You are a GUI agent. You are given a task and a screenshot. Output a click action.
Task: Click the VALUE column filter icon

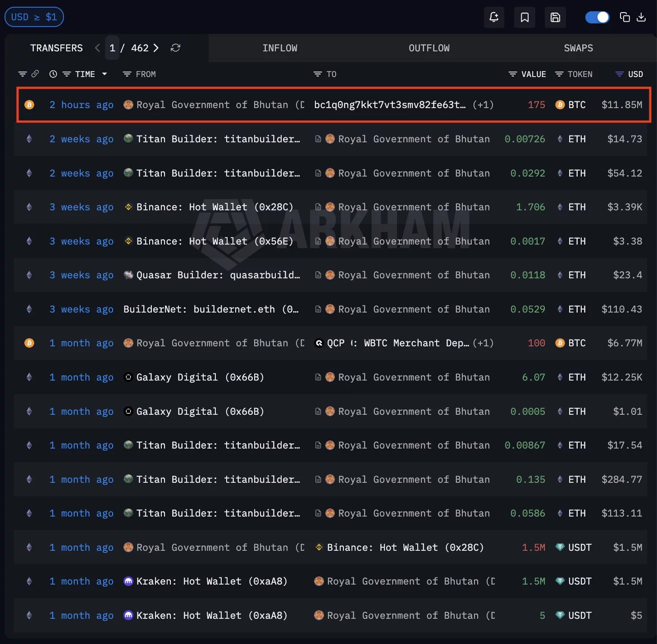point(513,74)
